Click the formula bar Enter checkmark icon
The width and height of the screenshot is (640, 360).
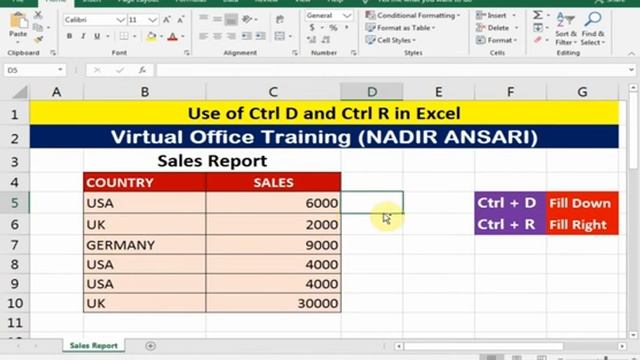pyautogui.click(x=120, y=70)
